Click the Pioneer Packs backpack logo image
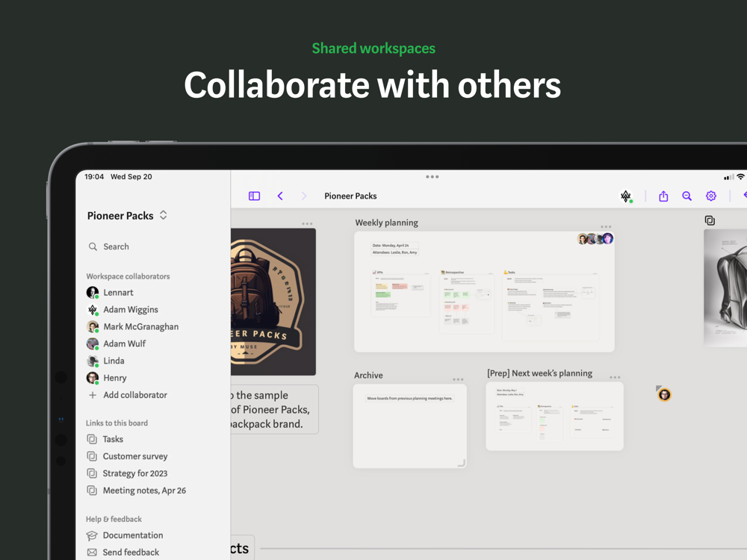This screenshot has width=747, height=560. coord(273,302)
